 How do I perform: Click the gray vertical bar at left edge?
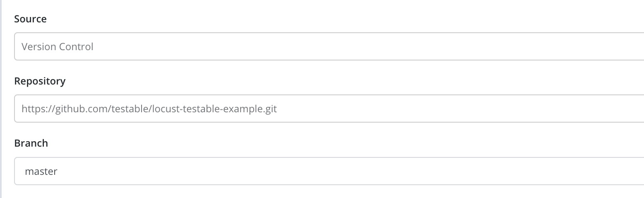[x=1, y=99]
